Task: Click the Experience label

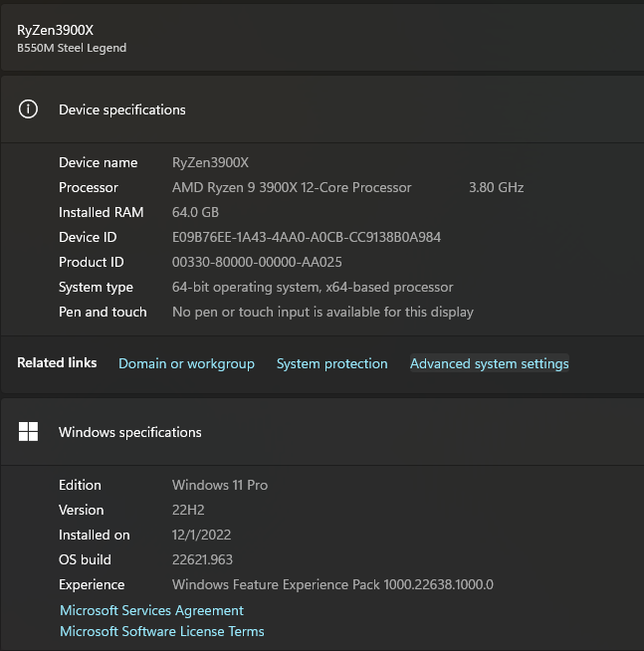Action: tap(92, 584)
